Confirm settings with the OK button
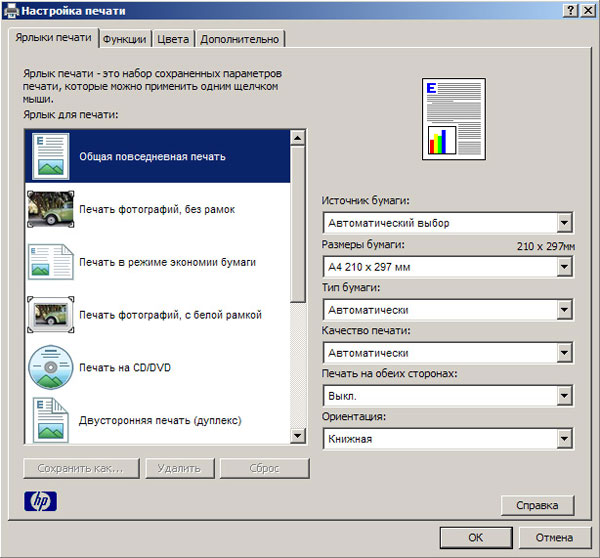This screenshot has height=558, width=600. tap(476, 537)
